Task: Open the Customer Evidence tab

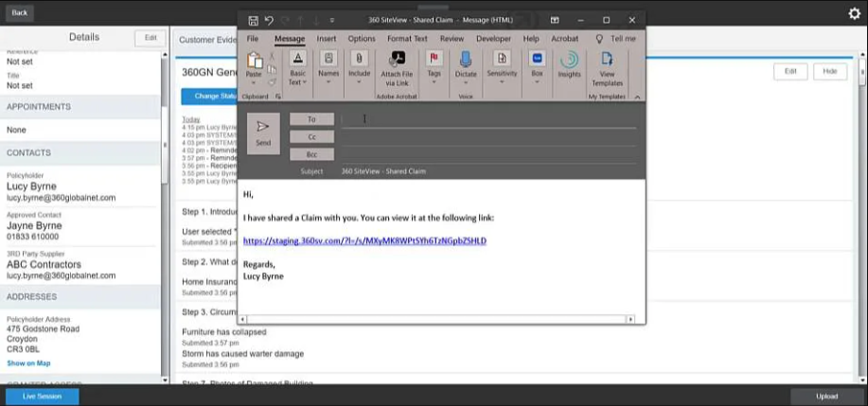Action: pos(207,40)
